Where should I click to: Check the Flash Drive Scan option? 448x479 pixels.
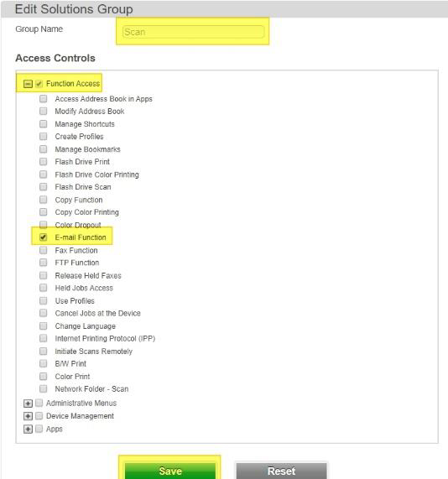click(44, 187)
